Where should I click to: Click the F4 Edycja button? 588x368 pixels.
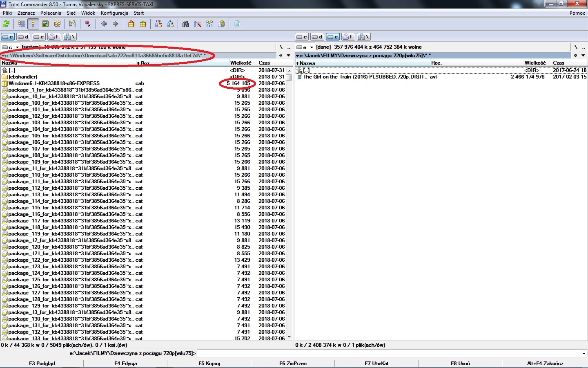(126, 363)
